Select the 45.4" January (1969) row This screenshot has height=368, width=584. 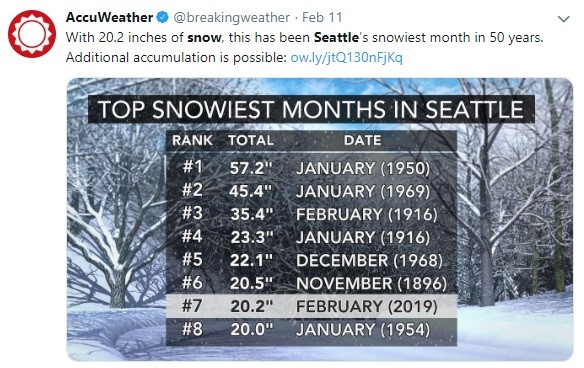(x=311, y=191)
